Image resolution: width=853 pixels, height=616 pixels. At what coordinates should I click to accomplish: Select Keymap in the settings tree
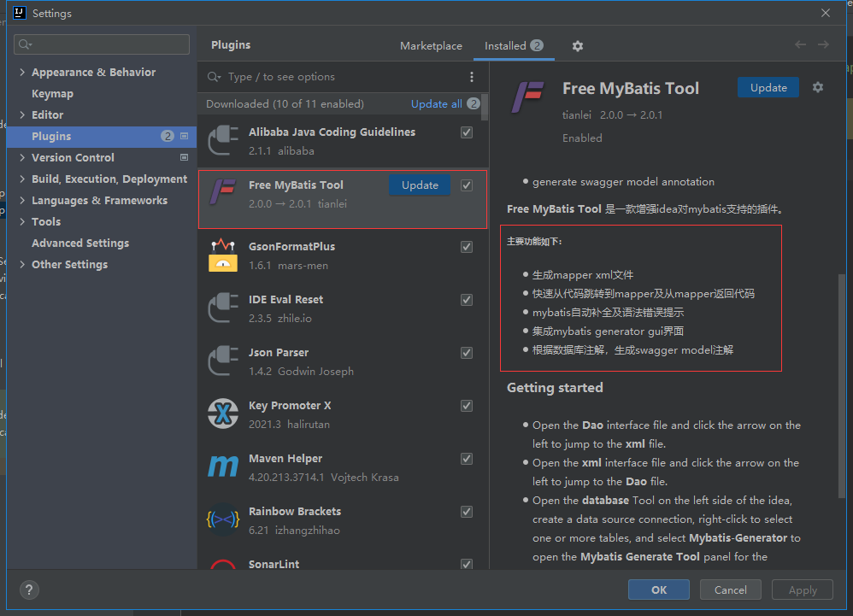coord(52,93)
